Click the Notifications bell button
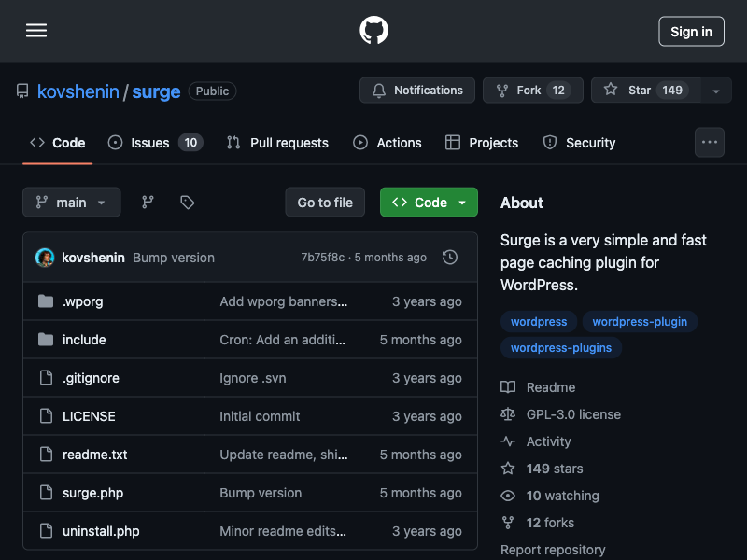The width and height of the screenshot is (747, 560). pos(417,90)
